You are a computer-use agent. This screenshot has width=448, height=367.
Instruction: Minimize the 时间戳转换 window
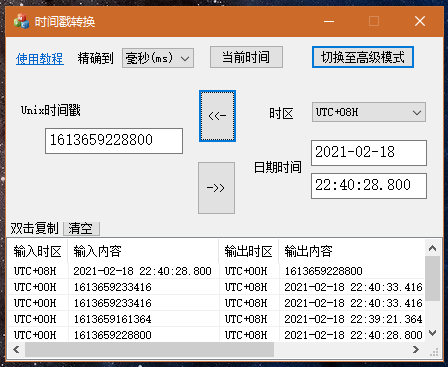coord(329,21)
